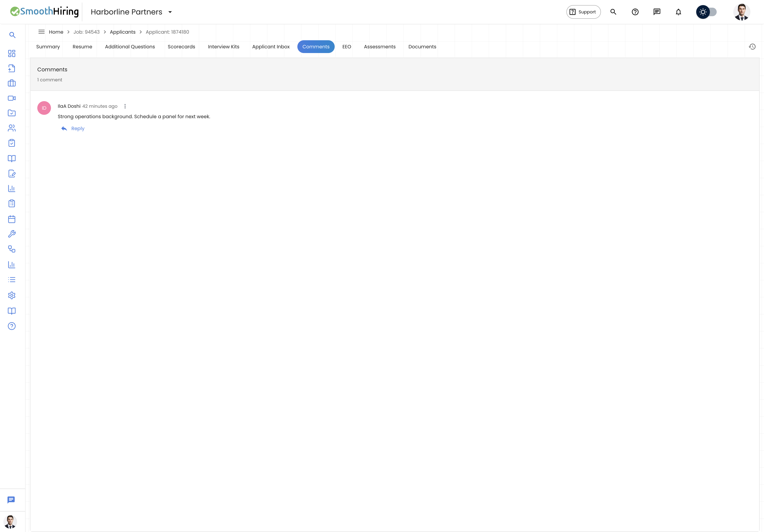This screenshot has height=532, width=764.
Task: Click the Applicants breadcrumb link
Action: coord(122,32)
